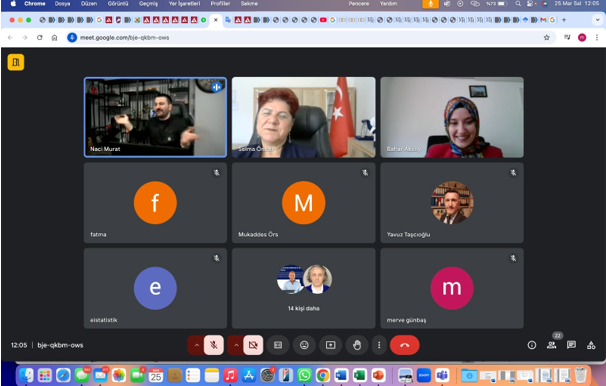
Task: Raise hand in the meeting
Action: (x=357, y=345)
